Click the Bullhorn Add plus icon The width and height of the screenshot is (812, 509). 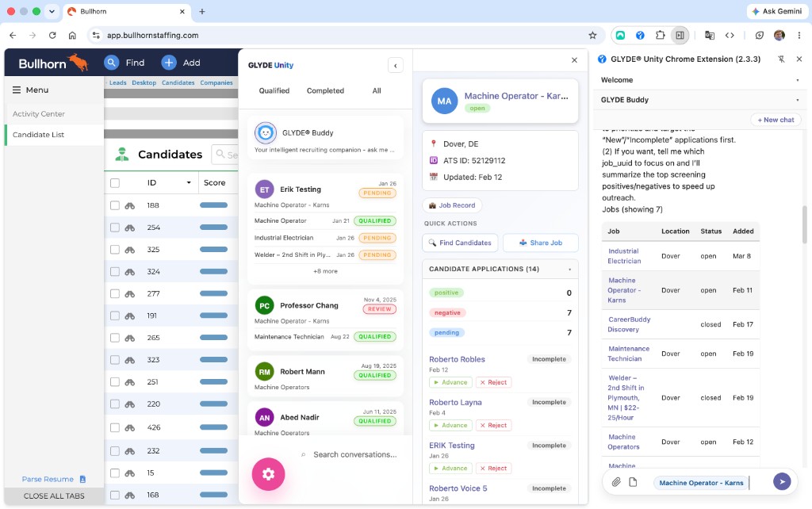168,63
